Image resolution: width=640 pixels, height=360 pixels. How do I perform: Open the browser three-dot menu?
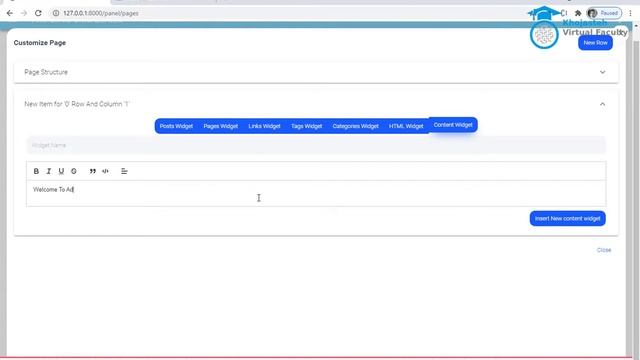631,13
